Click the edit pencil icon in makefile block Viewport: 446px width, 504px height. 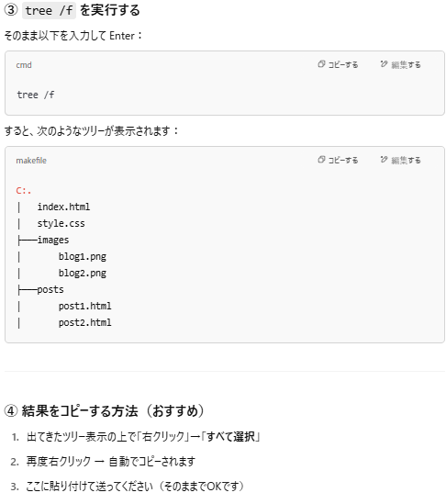click(384, 160)
